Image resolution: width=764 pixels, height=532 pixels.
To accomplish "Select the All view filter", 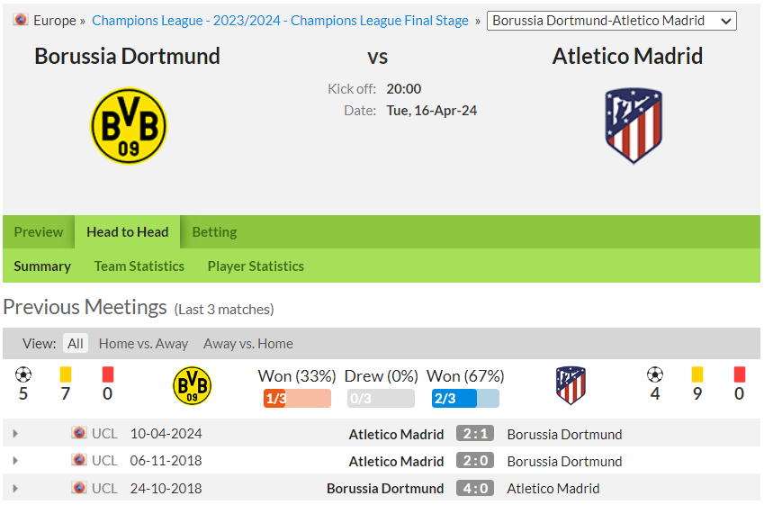I will point(75,344).
